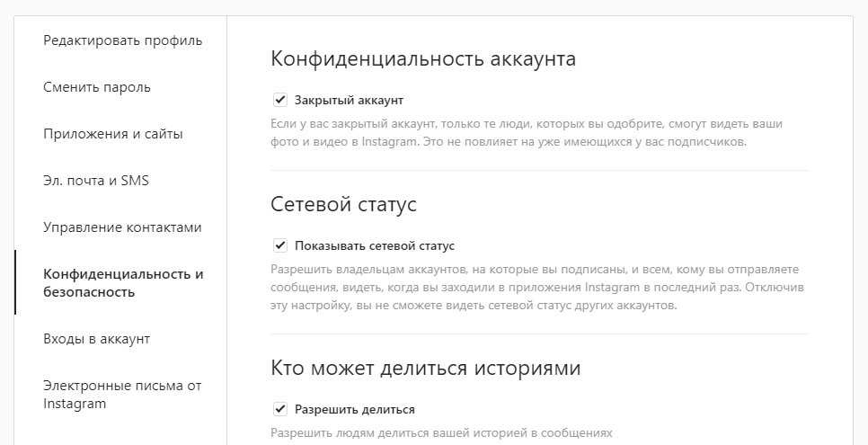Open Электронные письма от Instagram section

click(122, 395)
